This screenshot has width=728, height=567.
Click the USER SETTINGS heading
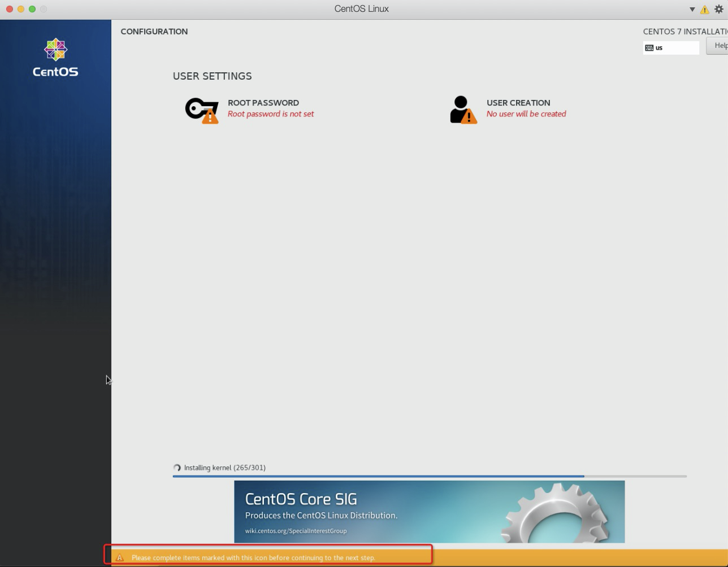pos(213,76)
